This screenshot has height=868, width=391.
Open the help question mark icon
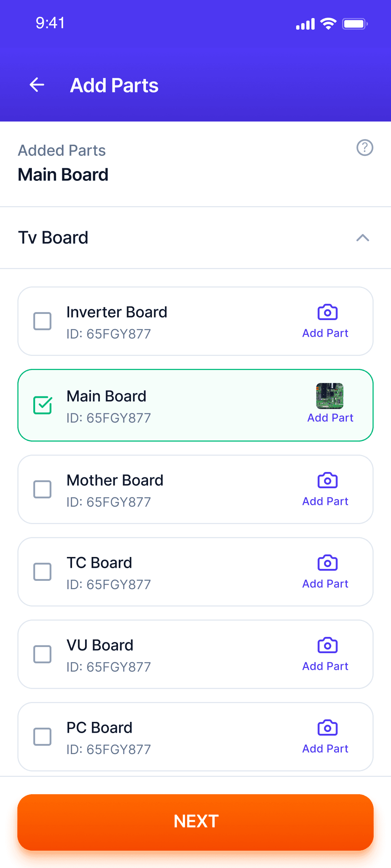pyautogui.click(x=365, y=148)
